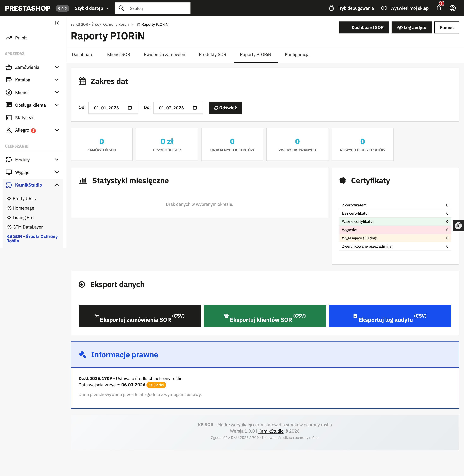This screenshot has height=476, width=464.
Task: Switch to the Klienci SOR tab
Action: (118, 55)
